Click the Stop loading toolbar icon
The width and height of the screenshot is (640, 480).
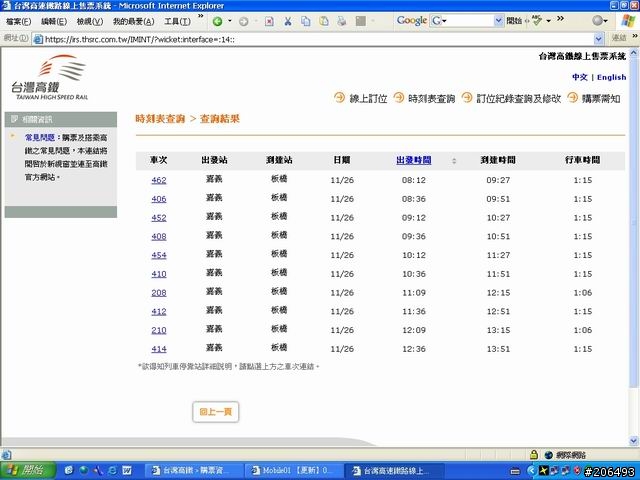click(269, 21)
